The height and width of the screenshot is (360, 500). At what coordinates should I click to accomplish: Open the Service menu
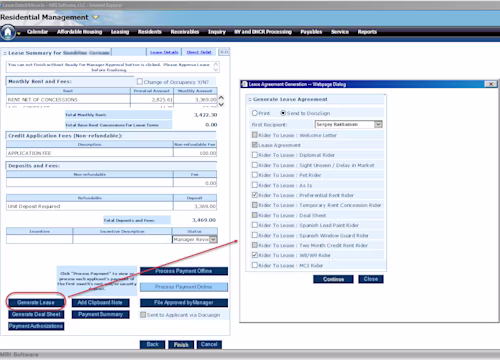340,32
